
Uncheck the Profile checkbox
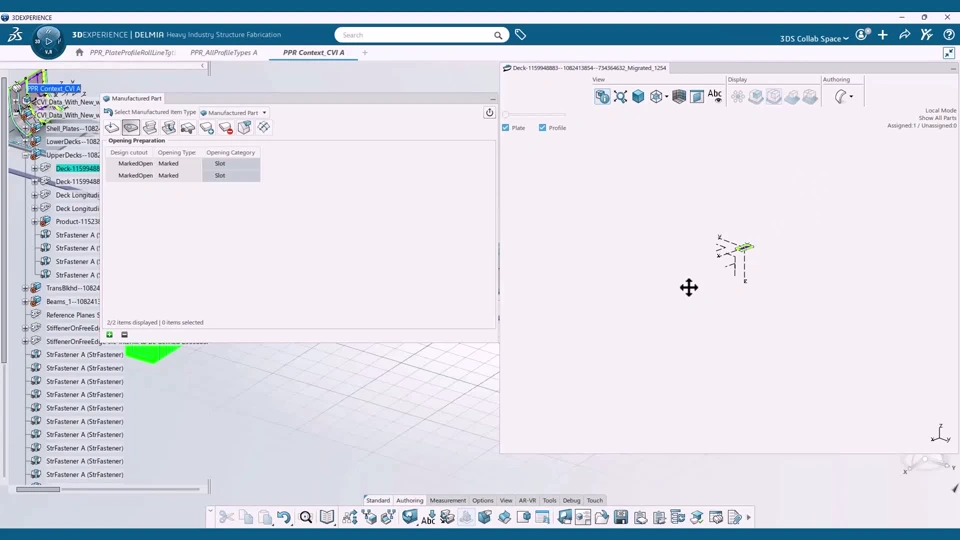[542, 128]
